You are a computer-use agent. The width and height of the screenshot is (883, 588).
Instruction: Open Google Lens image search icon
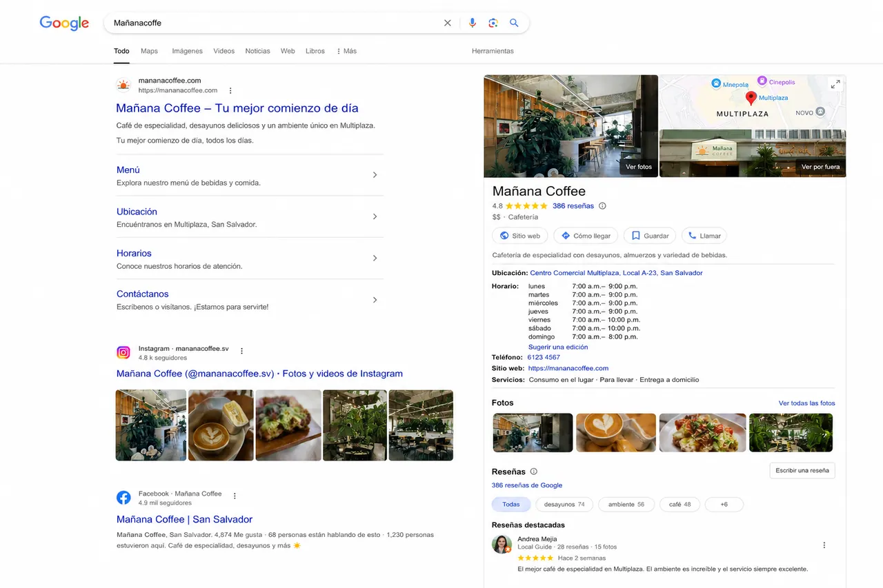pos(493,23)
